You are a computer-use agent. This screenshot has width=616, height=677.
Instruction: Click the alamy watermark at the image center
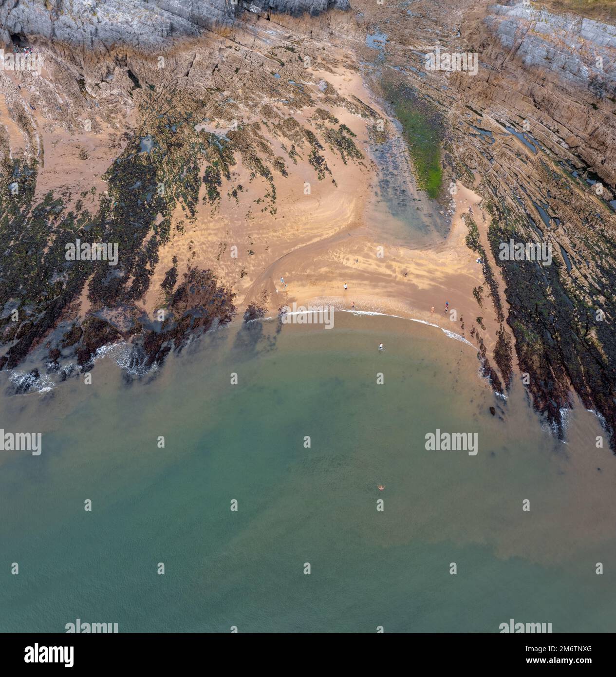(308, 319)
